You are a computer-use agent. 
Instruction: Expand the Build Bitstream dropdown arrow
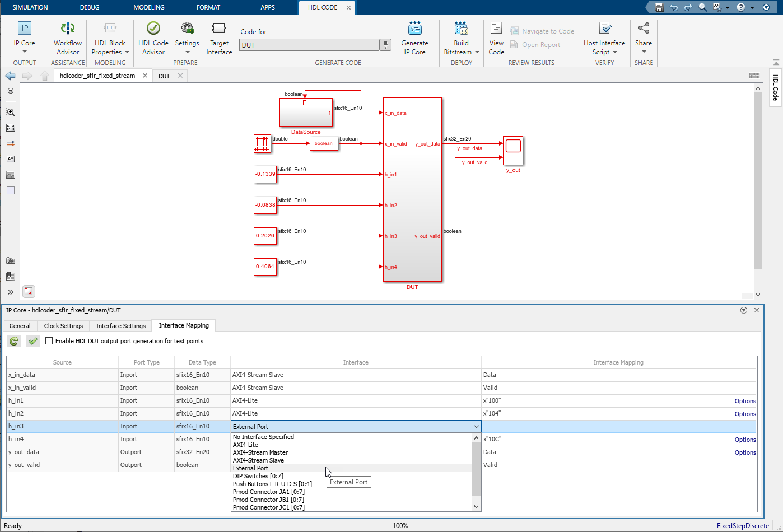(477, 52)
